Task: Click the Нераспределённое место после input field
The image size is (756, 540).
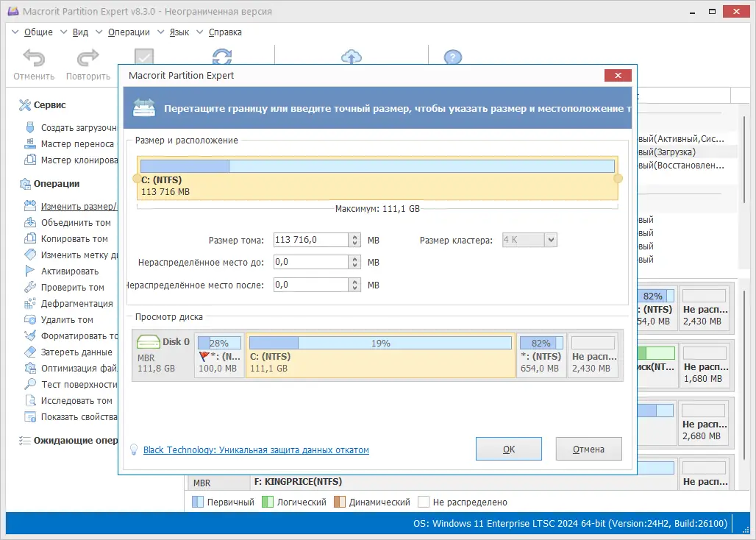Action: tap(311, 285)
